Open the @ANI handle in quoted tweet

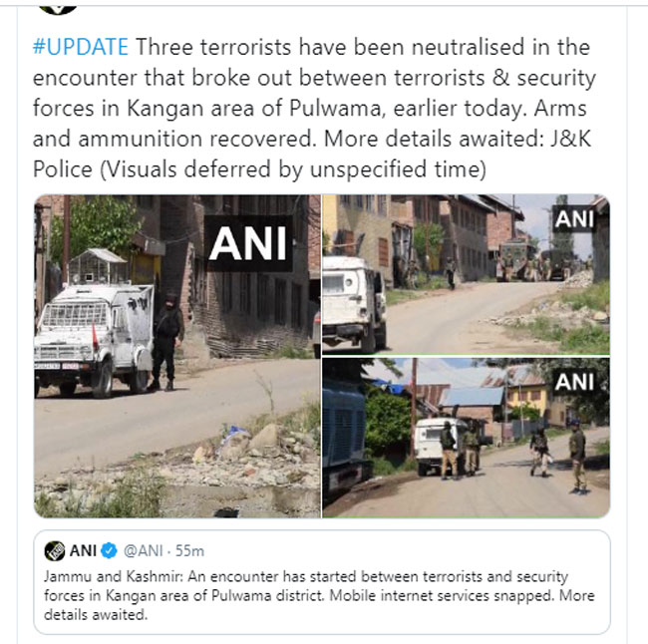tap(143, 551)
